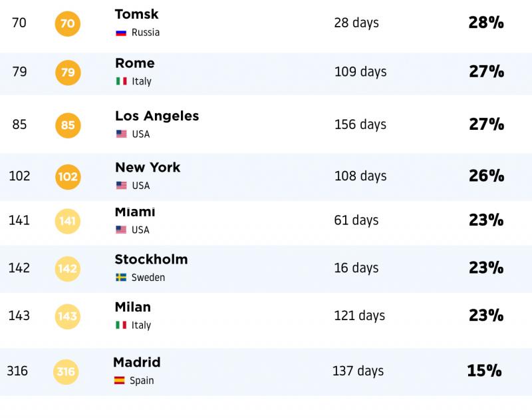Select the Los Angeles city name

point(157,116)
